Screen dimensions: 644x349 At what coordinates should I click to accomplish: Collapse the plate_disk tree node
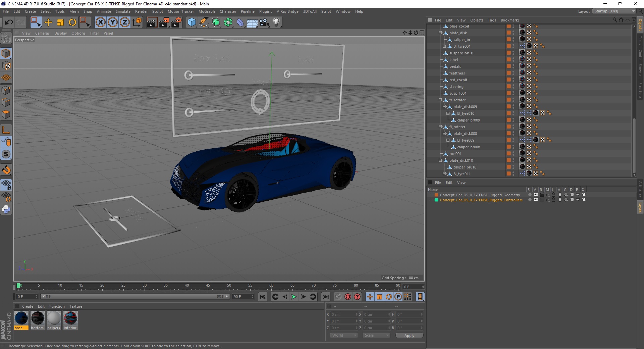coord(440,33)
